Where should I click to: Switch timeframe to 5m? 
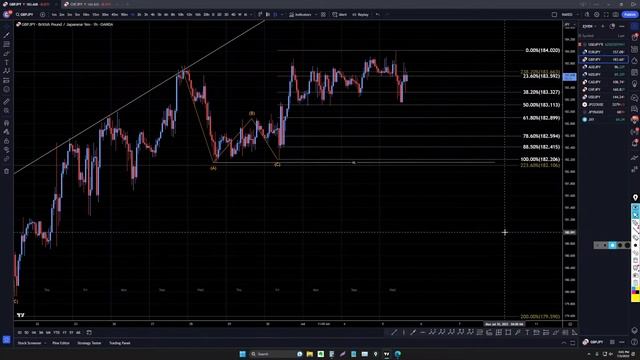(78, 15)
